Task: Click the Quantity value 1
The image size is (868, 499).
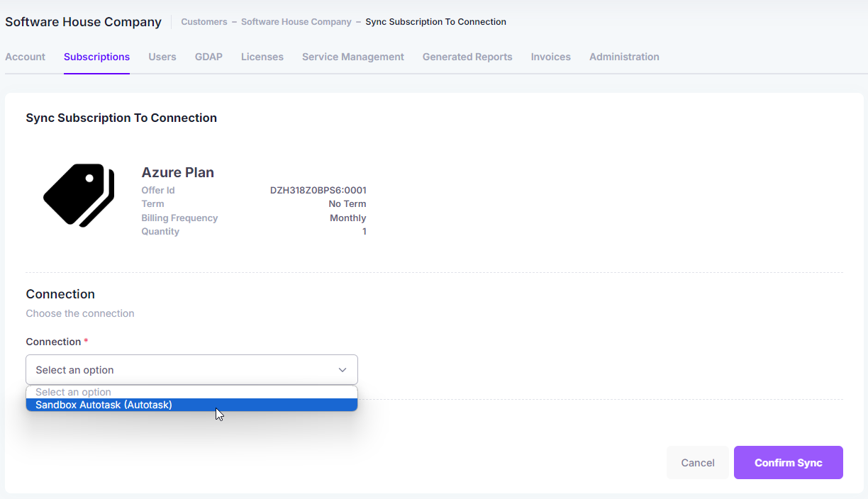Action: click(x=365, y=231)
